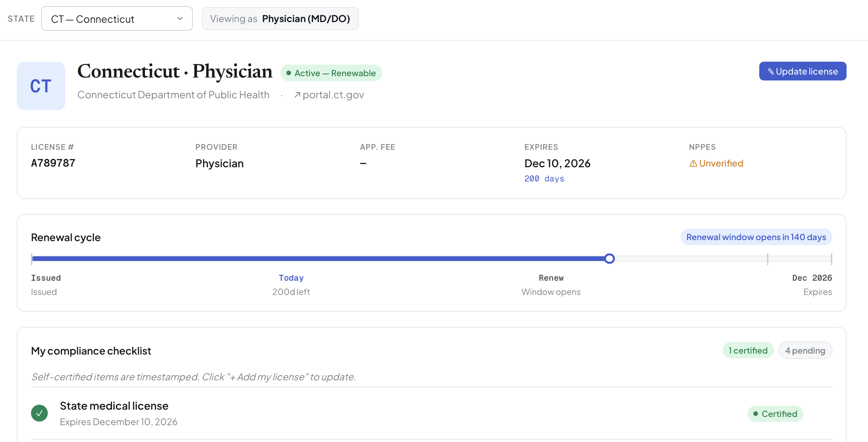Click the Connecticut · Physician page title
Screen dimensions: 868x442
175,71
